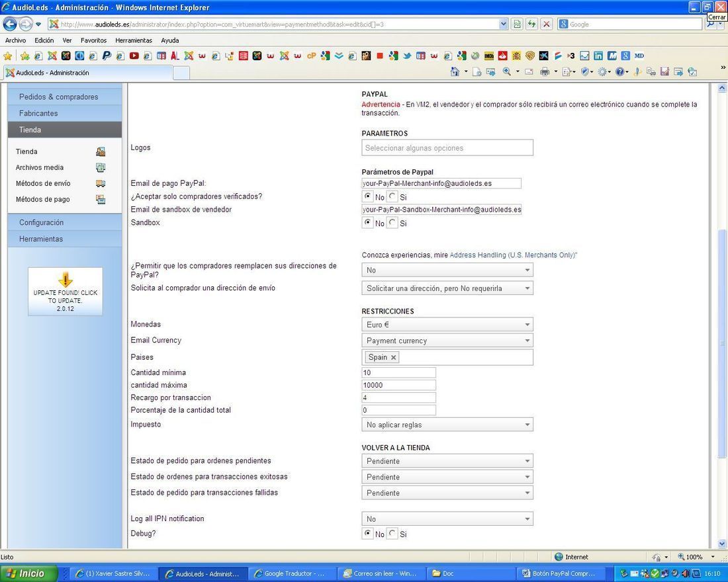728x582 pixels.
Task: Click the Tienda shop icon in sidebar
Action: point(101,151)
